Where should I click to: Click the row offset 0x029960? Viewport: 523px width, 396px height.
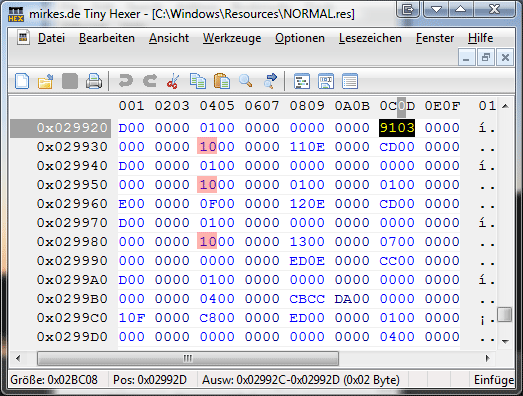point(72,204)
